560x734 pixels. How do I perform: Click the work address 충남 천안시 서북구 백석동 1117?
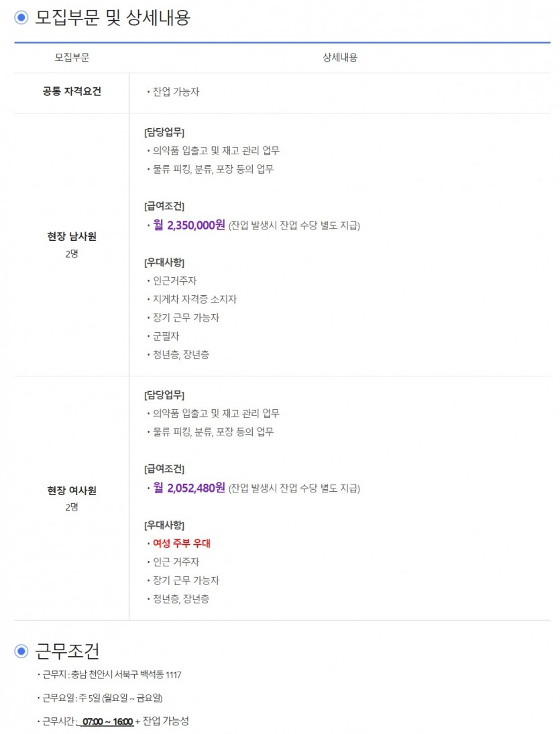126,675
